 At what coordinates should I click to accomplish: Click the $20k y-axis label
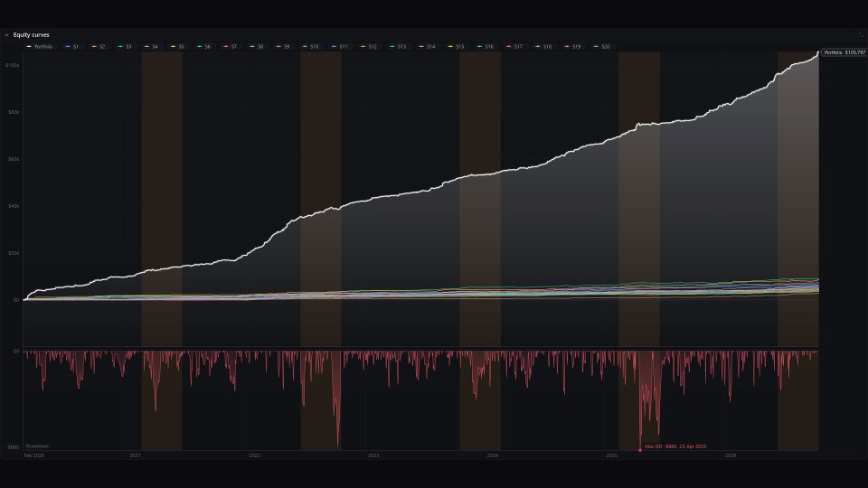(x=14, y=253)
